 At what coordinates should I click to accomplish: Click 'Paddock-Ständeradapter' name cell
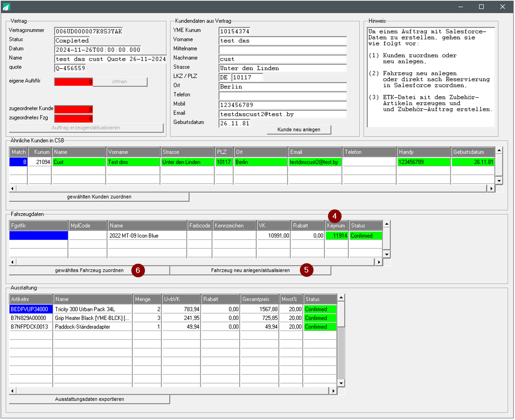pos(93,327)
